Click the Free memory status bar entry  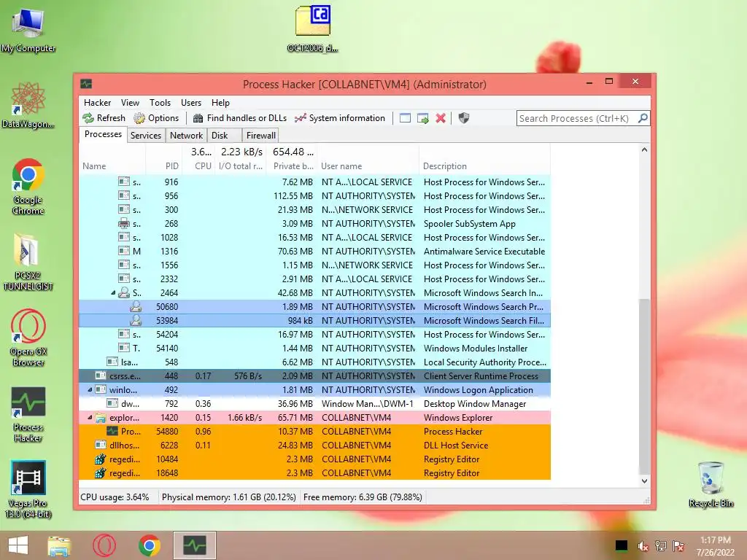363,497
